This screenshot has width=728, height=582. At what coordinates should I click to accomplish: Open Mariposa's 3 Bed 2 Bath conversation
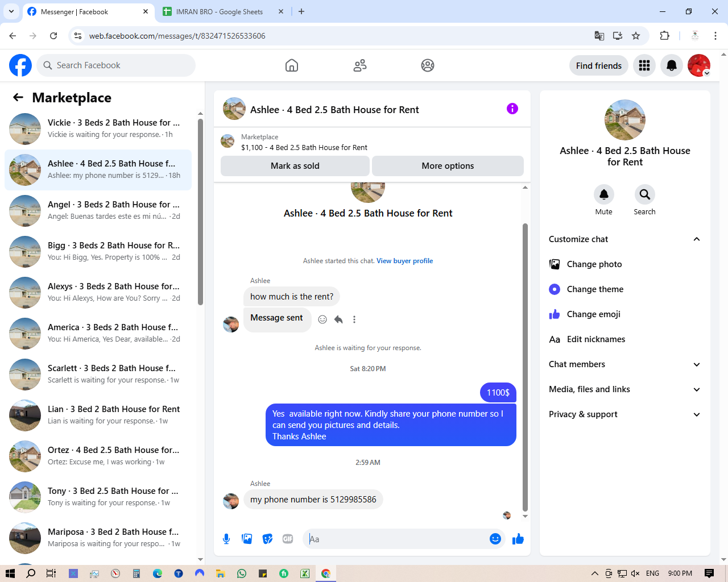click(x=98, y=538)
